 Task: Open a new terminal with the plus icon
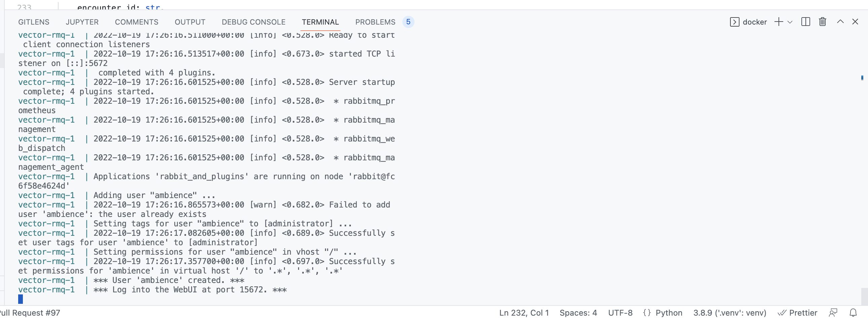click(779, 22)
